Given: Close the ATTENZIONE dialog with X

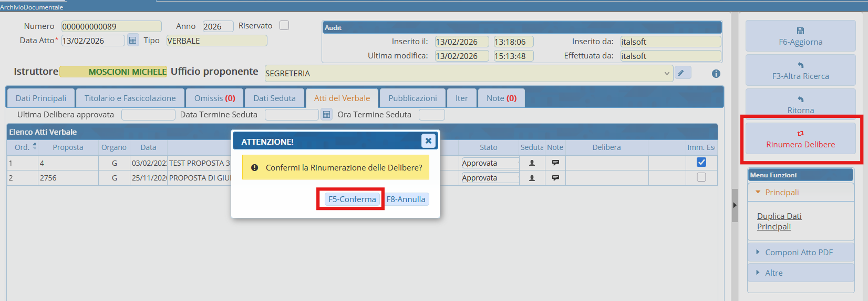Looking at the screenshot, I should 428,141.
